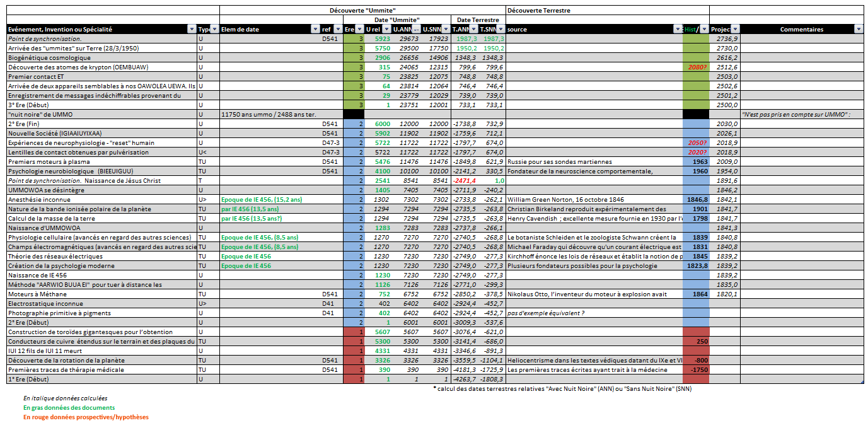Viewport: 868px width, 435px height.
Task: Expand the Commentaires column filter dropdown
Action: point(858,30)
